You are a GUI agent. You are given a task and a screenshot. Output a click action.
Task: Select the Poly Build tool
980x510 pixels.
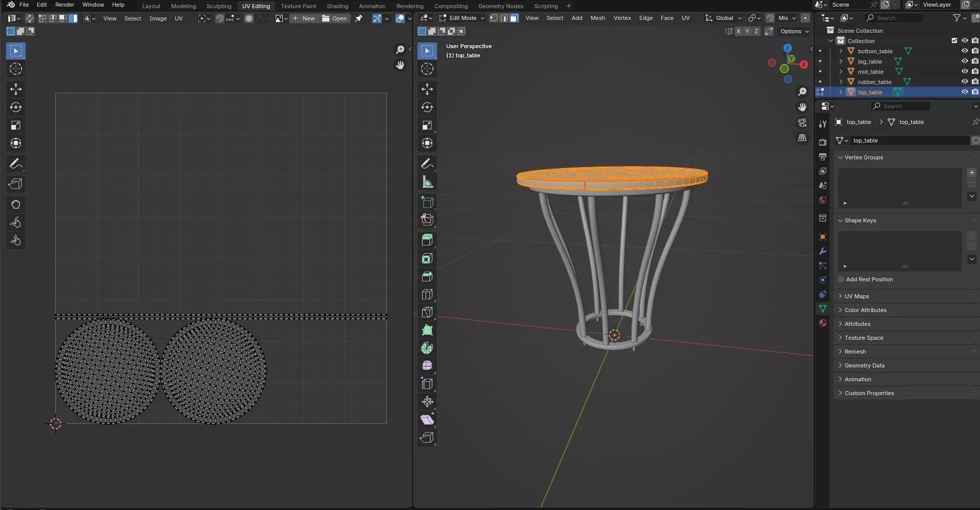click(x=427, y=330)
